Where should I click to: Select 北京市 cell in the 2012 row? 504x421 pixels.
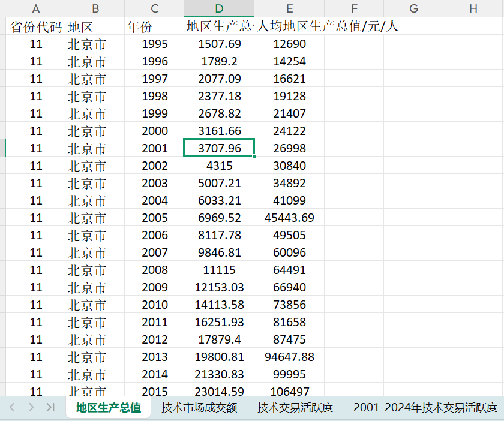[95, 339]
